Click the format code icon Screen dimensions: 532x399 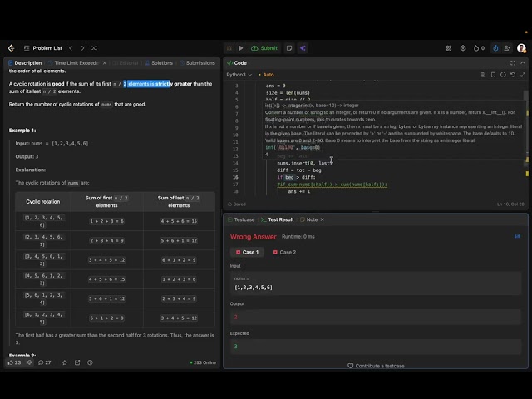pyautogui.click(x=483, y=75)
